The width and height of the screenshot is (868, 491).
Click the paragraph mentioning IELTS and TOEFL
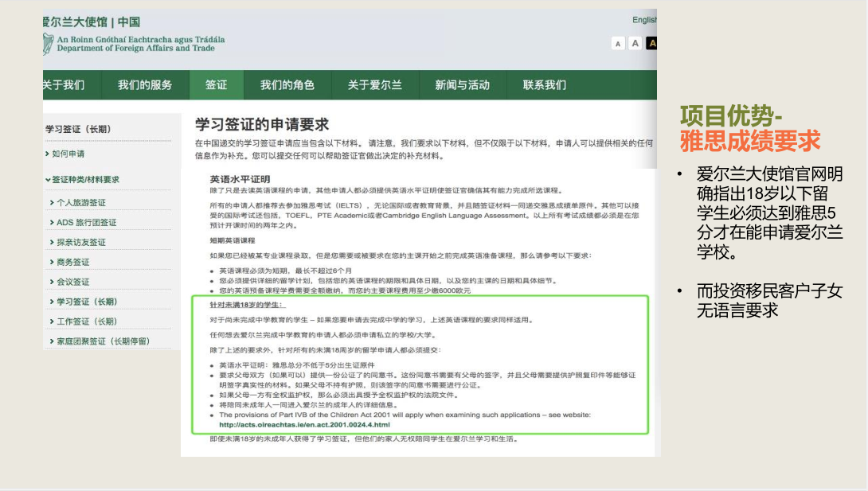click(x=424, y=216)
